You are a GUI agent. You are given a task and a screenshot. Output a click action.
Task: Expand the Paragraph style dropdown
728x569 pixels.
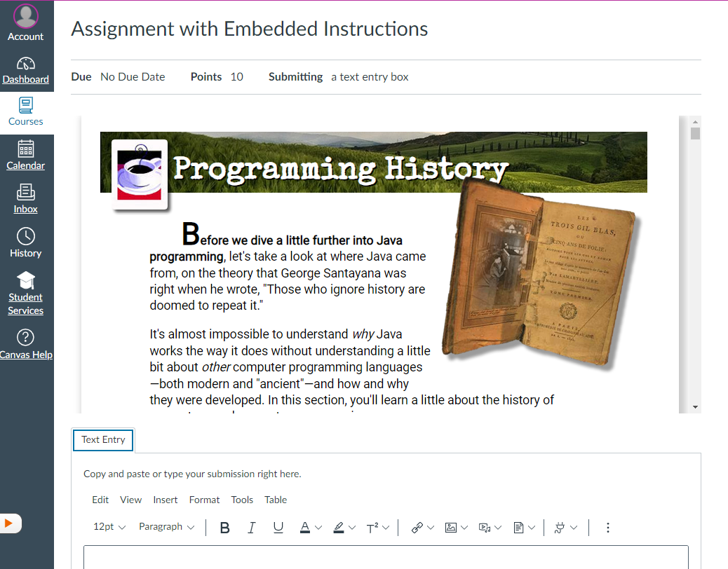pyautogui.click(x=166, y=527)
